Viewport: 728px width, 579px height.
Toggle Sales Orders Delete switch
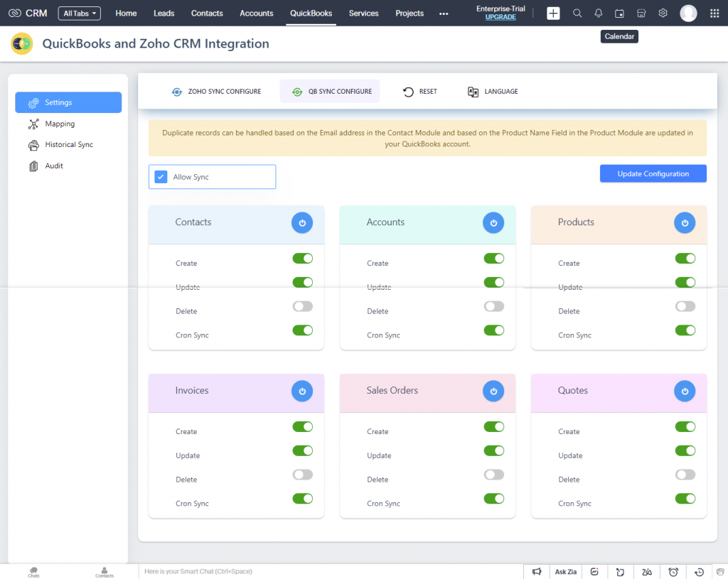(x=494, y=475)
